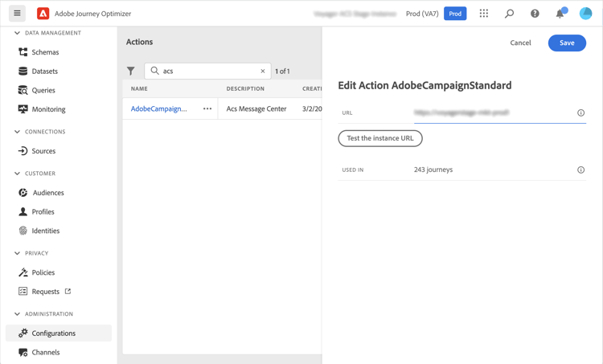Go to Monitoring
603x364 pixels.
(x=48, y=109)
